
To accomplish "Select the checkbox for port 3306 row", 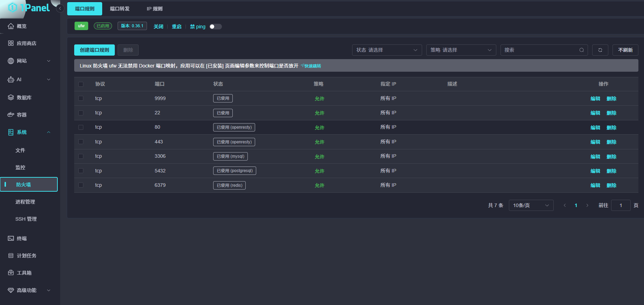I will [81, 156].
